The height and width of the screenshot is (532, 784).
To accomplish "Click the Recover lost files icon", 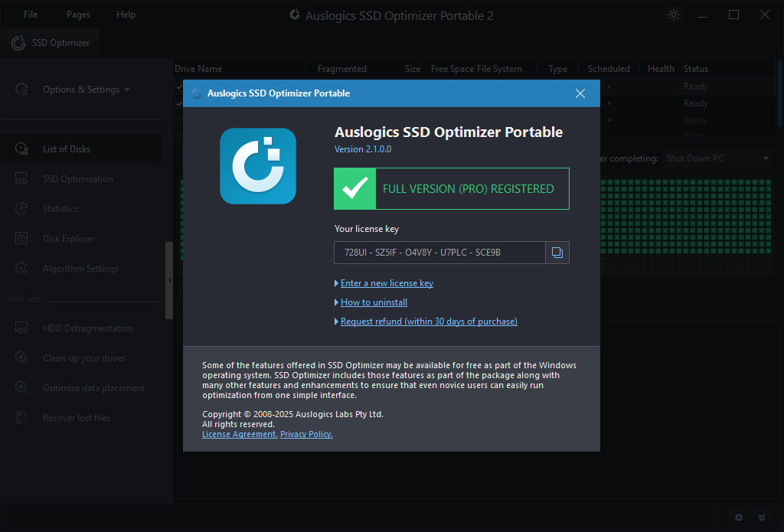I will coord(21,417).
